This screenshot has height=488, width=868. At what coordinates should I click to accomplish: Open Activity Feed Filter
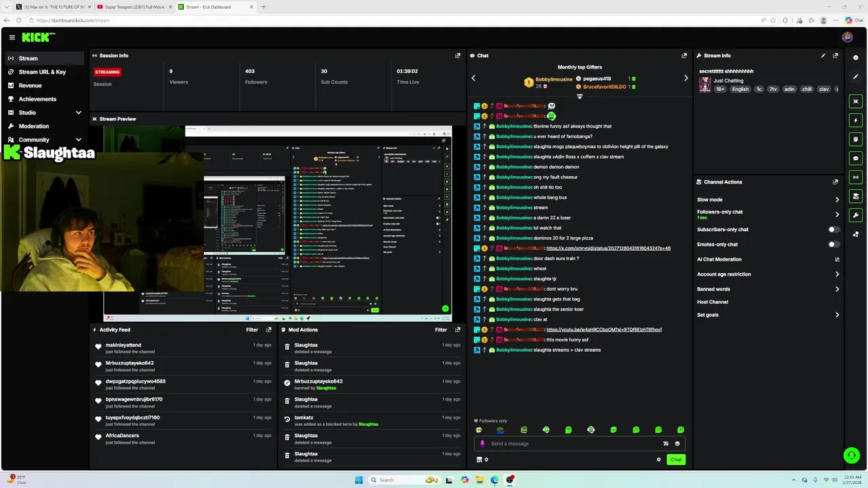coord(252,329)
